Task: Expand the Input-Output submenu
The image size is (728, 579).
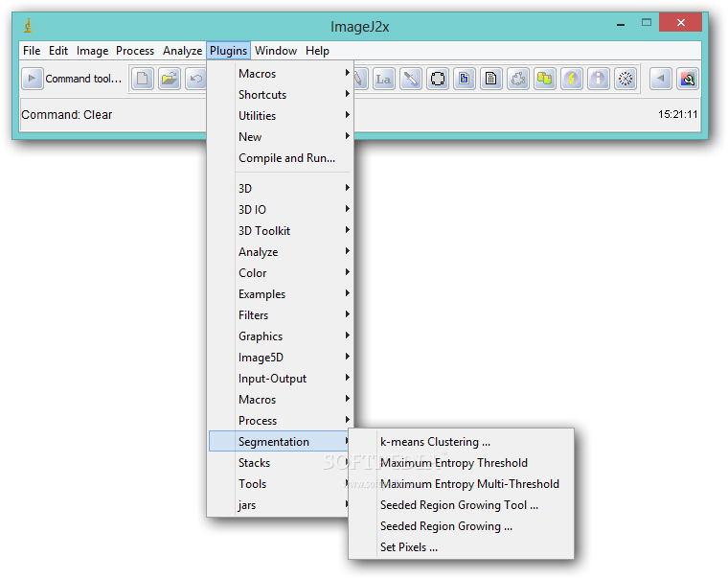Action: [x=281, y=379]
